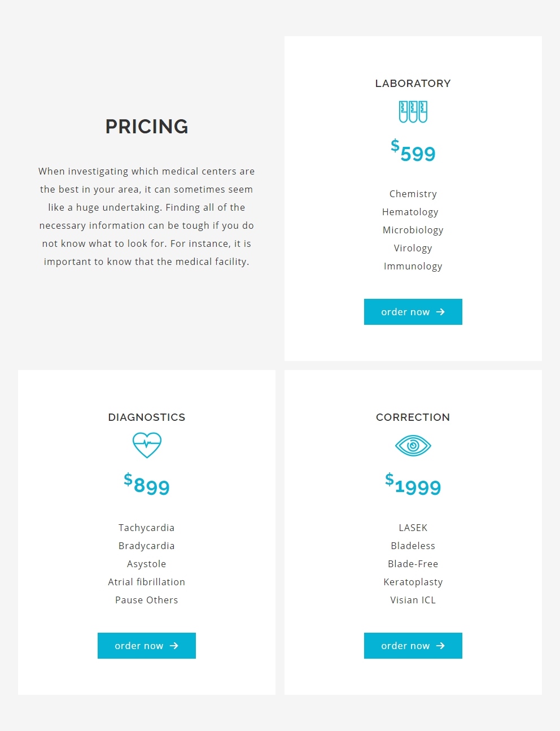Click the arrow in Laboratory order now button
560x731 pixels.
[440, 312]
